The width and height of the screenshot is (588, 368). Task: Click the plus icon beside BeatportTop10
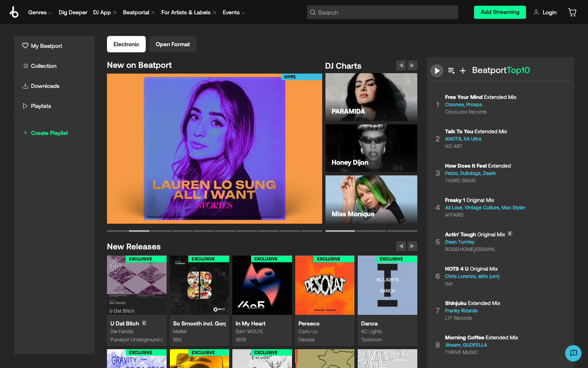[463, 71]
